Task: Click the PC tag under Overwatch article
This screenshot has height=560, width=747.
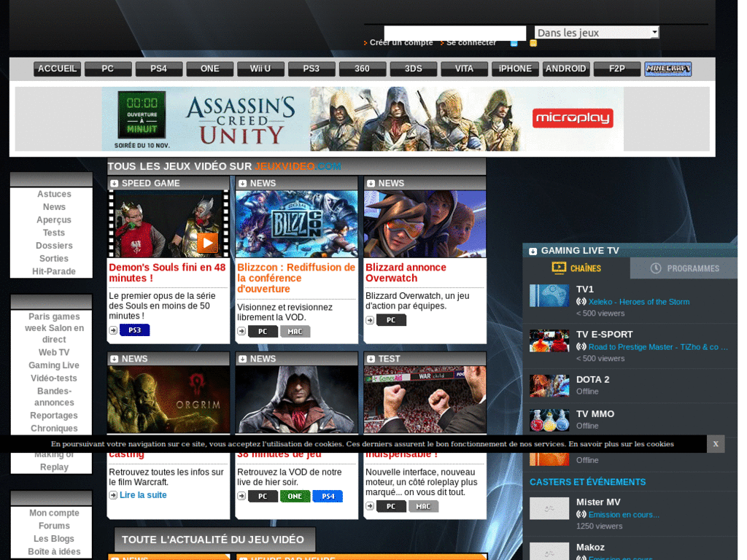Action: coord(391,320)
